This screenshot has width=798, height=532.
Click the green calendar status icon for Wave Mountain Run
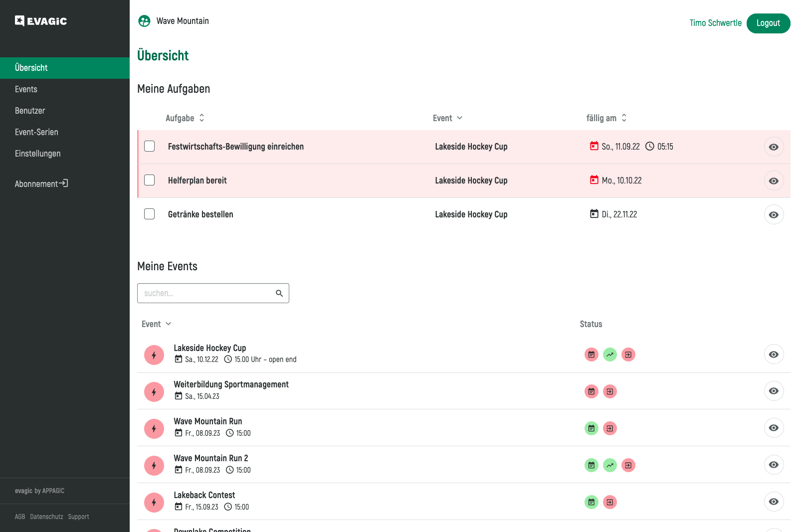tap(591, 428)
